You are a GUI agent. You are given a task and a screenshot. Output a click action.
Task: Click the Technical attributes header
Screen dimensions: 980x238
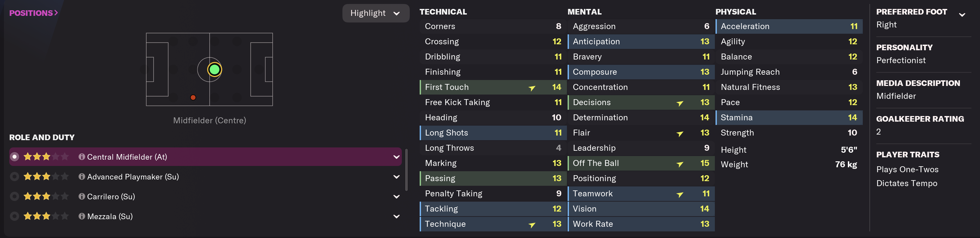[x=443, y=12]
